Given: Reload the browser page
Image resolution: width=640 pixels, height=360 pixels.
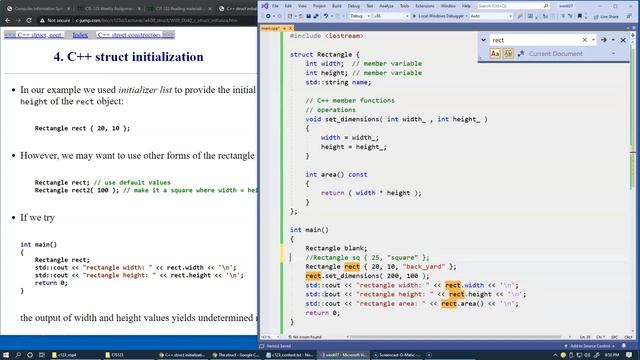Looking at the screenshot, I should tap(29, 20).
